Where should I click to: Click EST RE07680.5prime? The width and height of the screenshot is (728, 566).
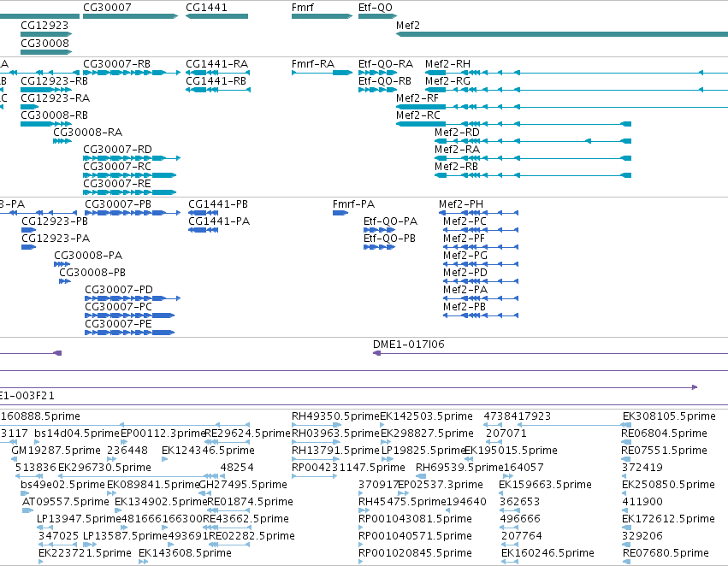point(665,553)
